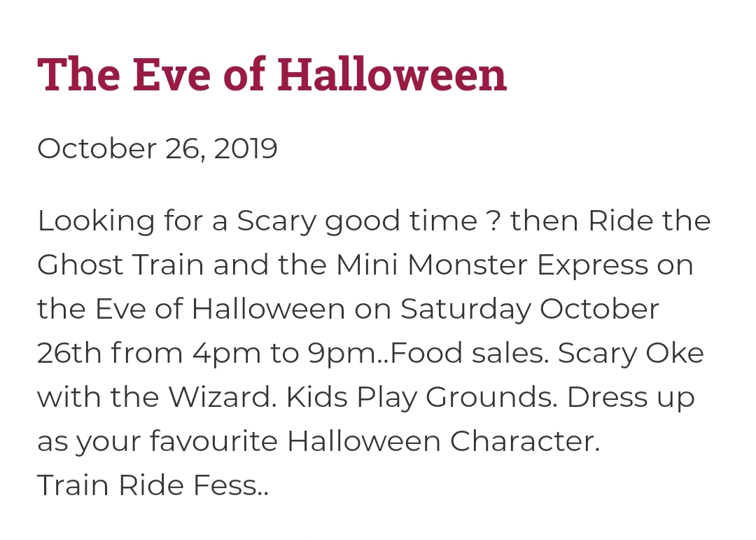Viewport: 756px width, 540px height.
Task: Click the word Character
Action: coord(524,442)
